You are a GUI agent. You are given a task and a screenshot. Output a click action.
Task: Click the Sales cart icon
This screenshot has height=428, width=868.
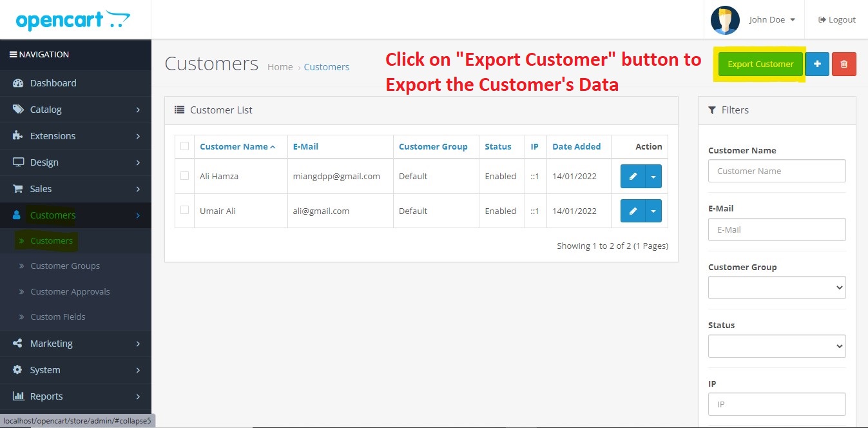(18, 189)
